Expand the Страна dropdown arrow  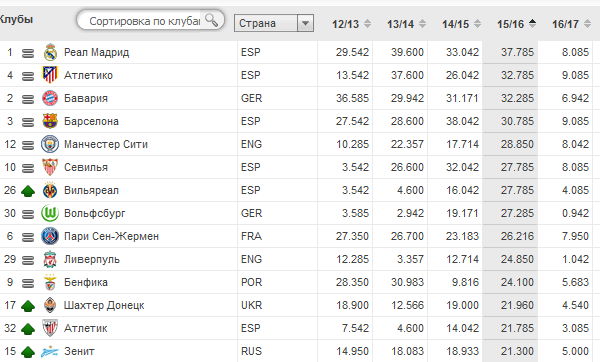pos(305,23)
